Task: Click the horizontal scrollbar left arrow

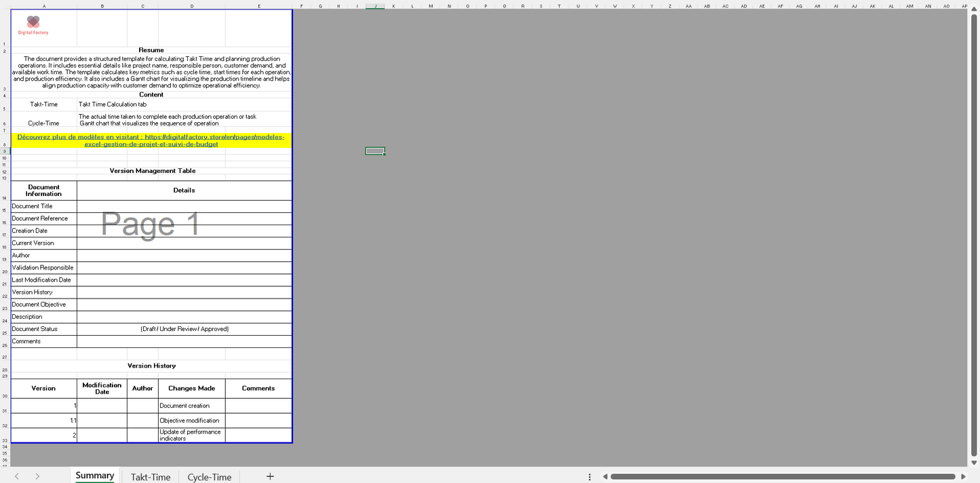Action: pos(605,477)
